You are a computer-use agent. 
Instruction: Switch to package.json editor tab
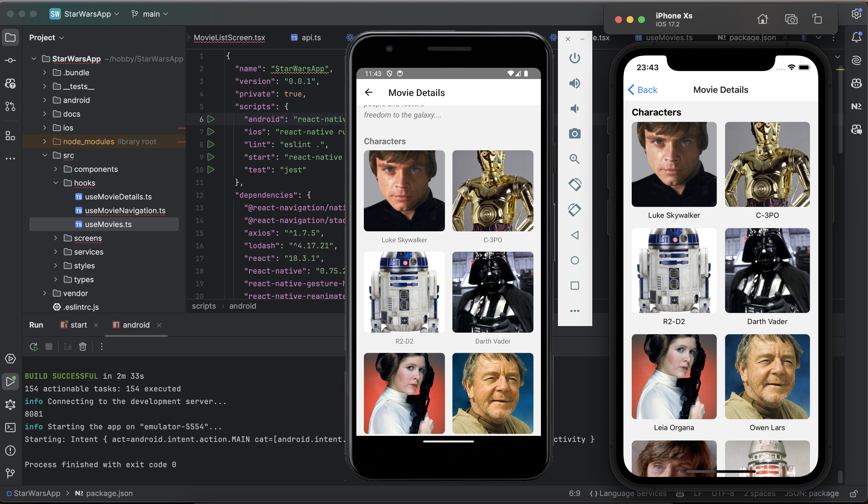point(747,38)
